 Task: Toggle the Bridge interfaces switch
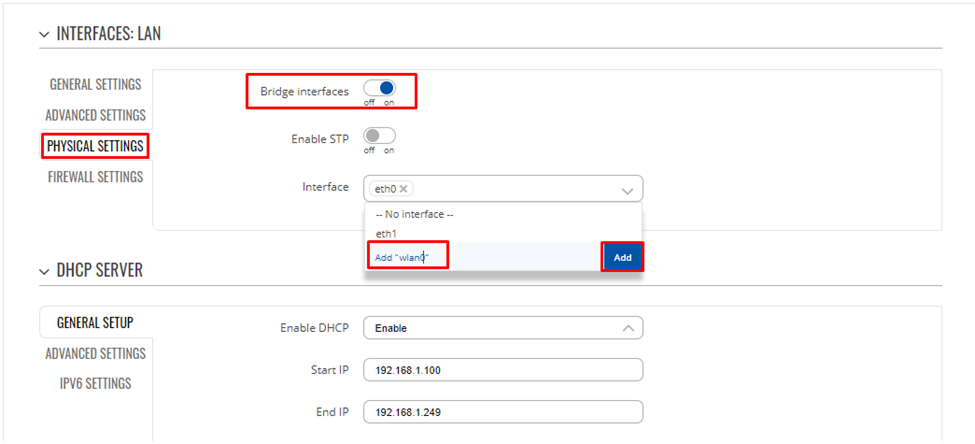pyautogui.click(x=379, y=88)
